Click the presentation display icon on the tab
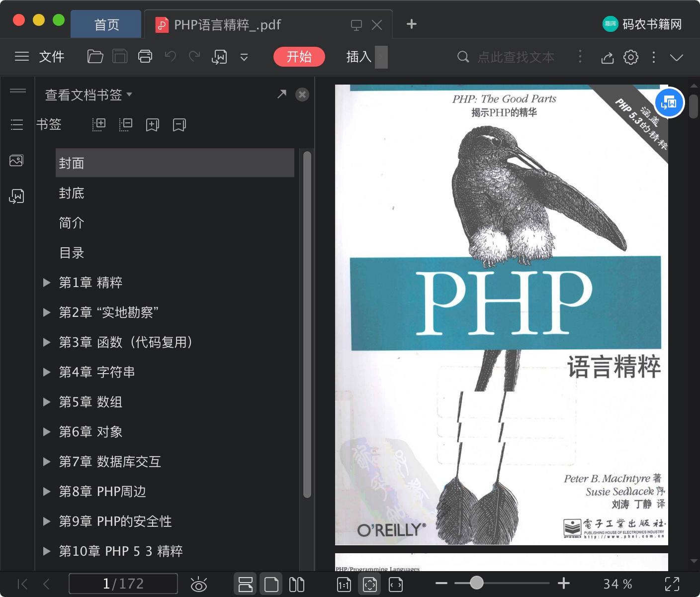Image resolution: width=700 pixels, height=597 pixels. pos(356,25)
